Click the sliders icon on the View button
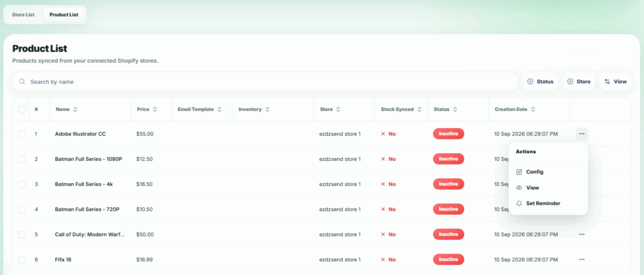Screen dimensions: 644x275 [607, 82]
